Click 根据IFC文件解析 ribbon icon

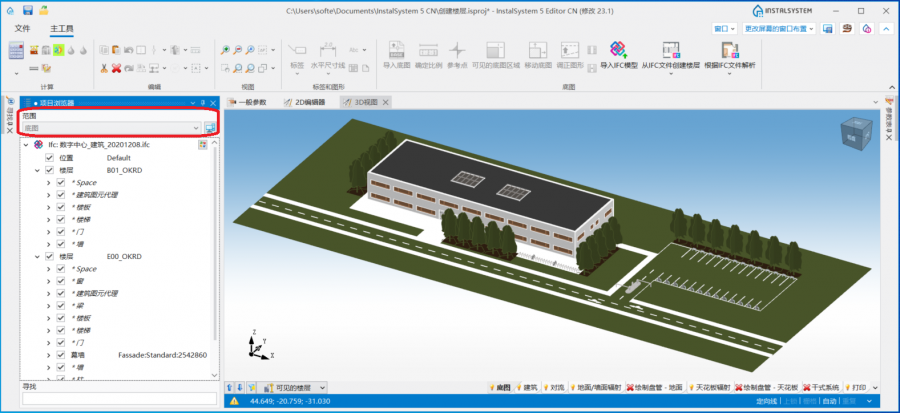(731, 50)
